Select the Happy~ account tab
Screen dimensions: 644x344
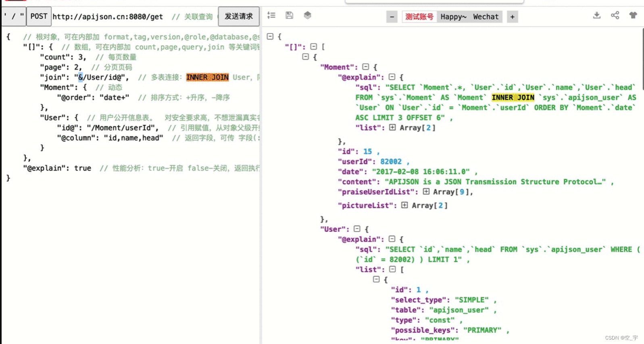click(x=453, y=17)
